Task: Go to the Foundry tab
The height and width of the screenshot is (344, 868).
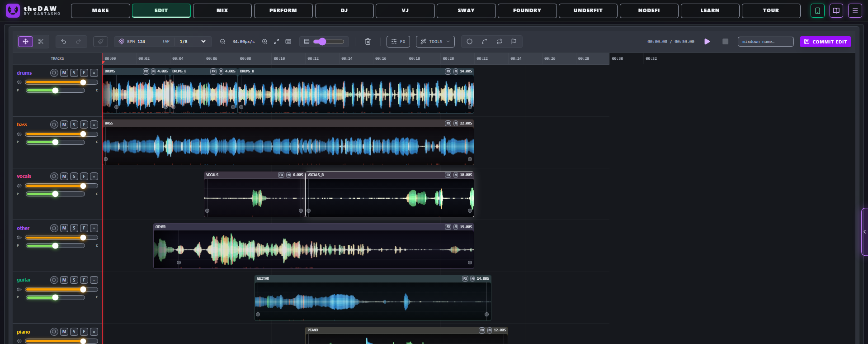Action: (x=527, y=10)
